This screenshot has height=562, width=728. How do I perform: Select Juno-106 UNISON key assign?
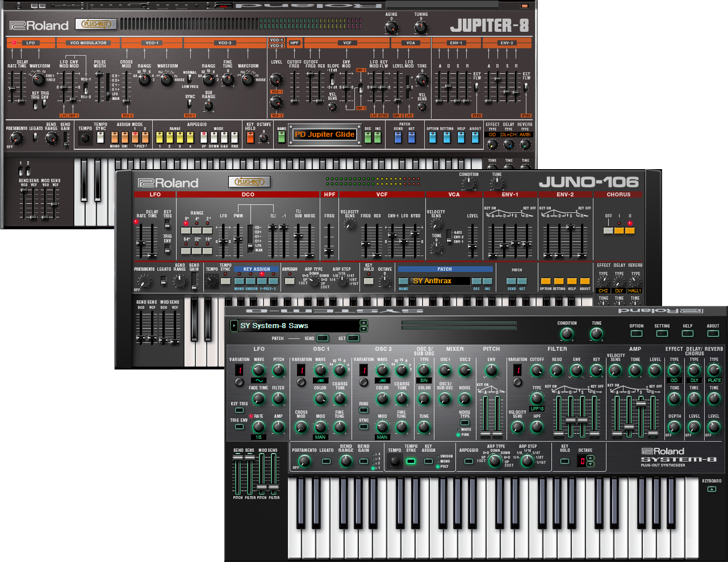[x=250, y=281]
